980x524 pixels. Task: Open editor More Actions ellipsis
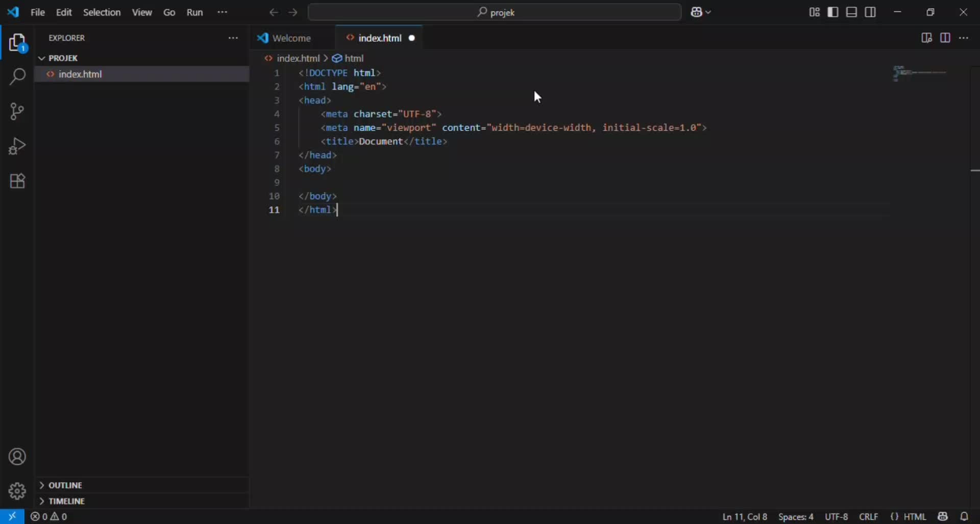[964, 38]
